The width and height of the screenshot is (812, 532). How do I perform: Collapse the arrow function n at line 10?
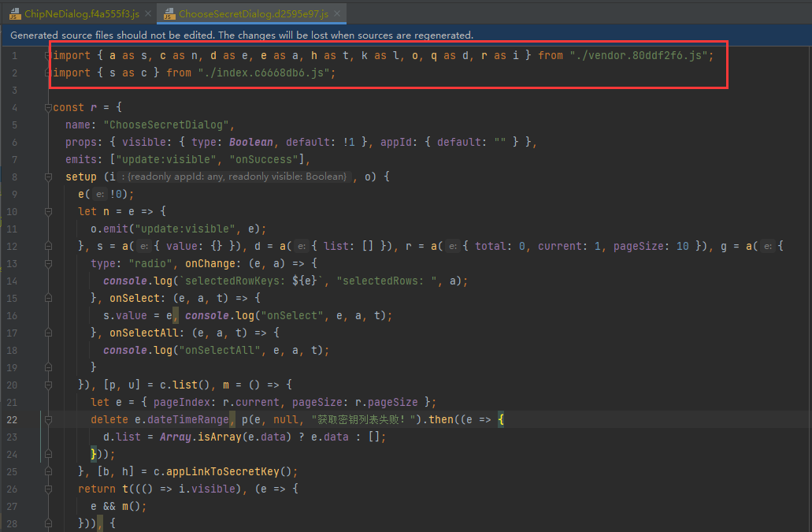[47, 211]
